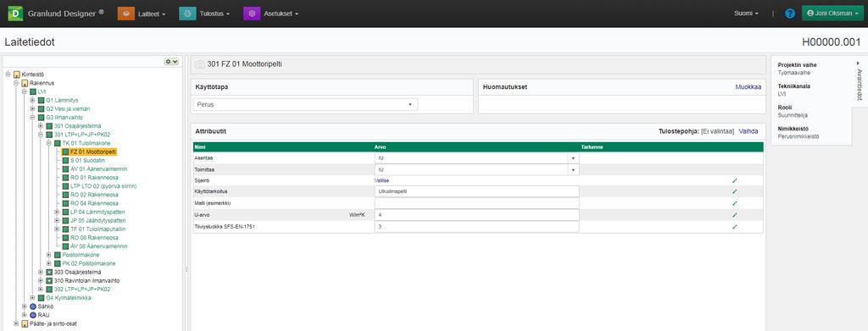Click the U-arvo value field showing 4
The width and height of the screenshot is (868, 331).
pyautogui.click(x=476, y=215)
